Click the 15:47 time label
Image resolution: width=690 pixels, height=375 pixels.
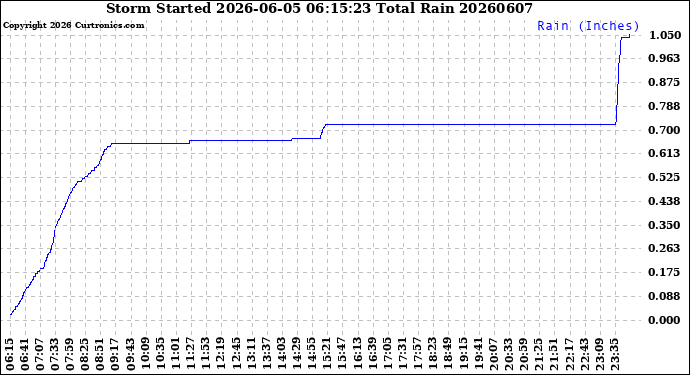coord(341,355)
